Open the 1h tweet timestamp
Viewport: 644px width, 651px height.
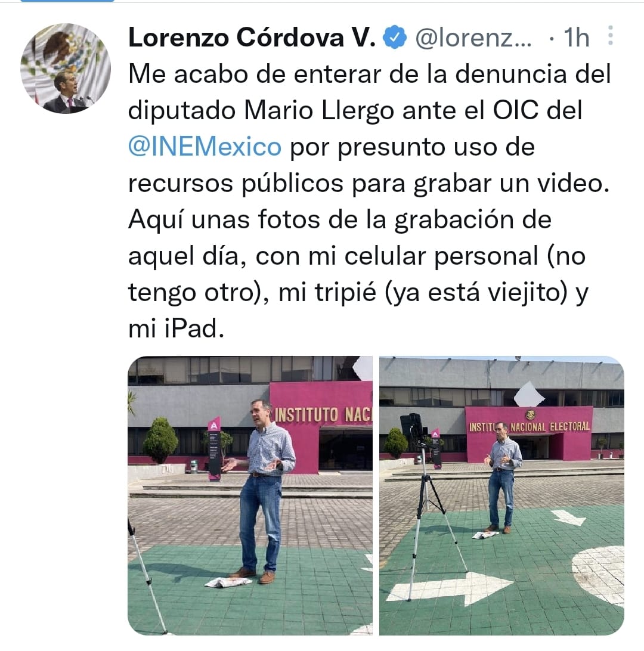click(x=576, y=38)
